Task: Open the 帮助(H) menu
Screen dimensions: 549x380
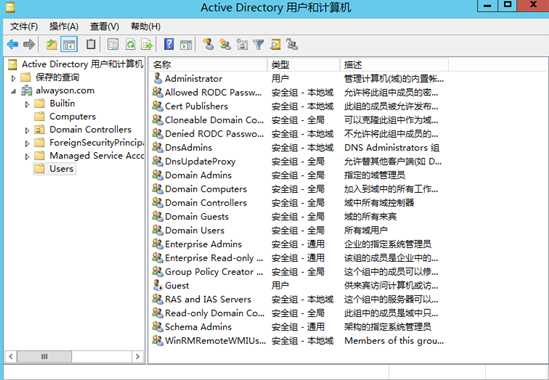Action: (145, 27)
